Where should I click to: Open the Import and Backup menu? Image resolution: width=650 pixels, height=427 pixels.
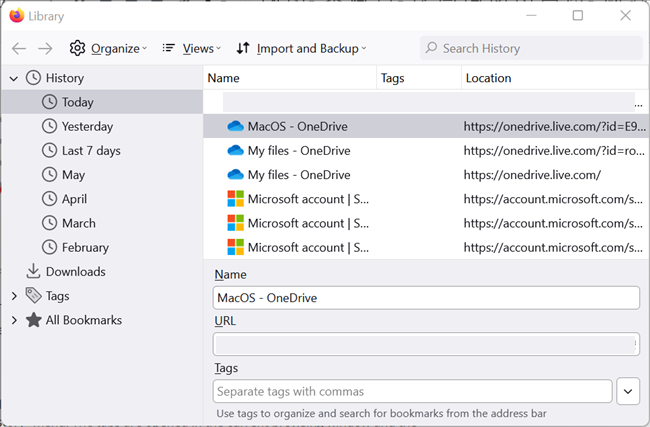[301, 48]
